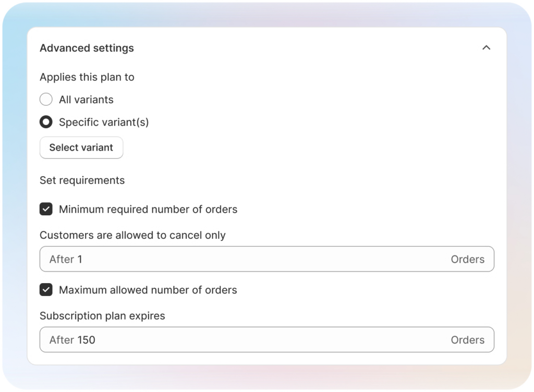Click the Orders label beside the first field

(467, 259)
